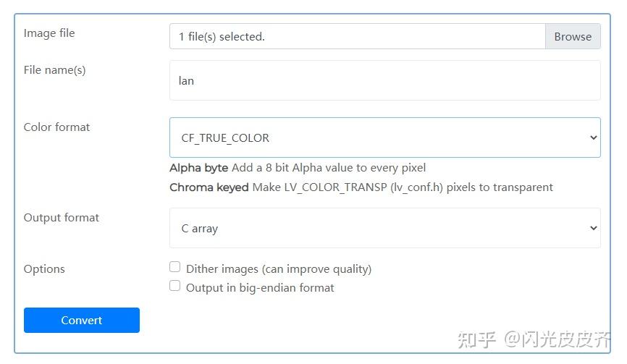Click the Browse button
The image size is (627, 364).
click(573, 36)
